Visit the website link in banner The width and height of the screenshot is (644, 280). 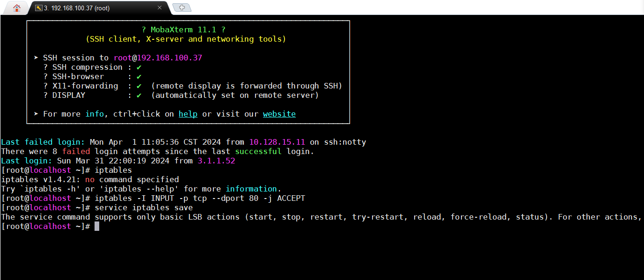click(279, 114)
